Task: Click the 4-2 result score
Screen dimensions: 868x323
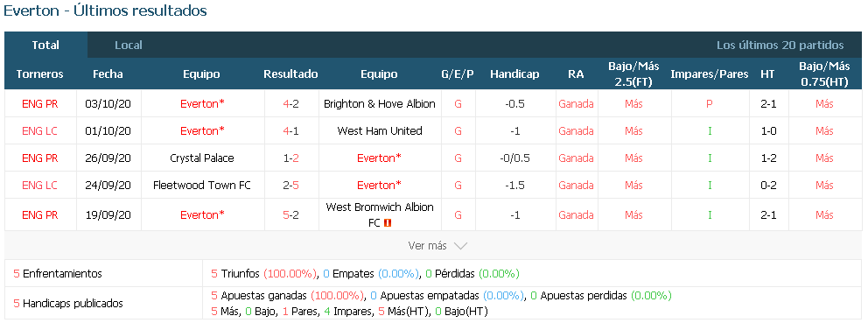Action: (291, 103)
